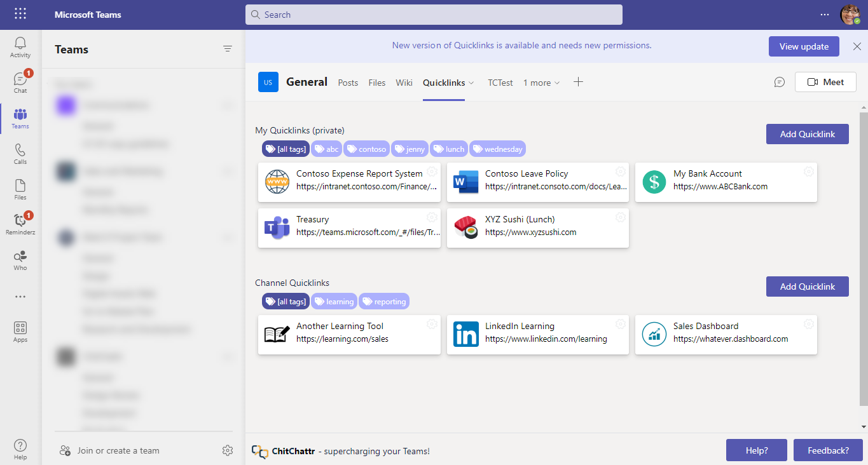Toggle the wednesday tag filter
The height and width of the screenshot is (465, 868).
point(497,149)
